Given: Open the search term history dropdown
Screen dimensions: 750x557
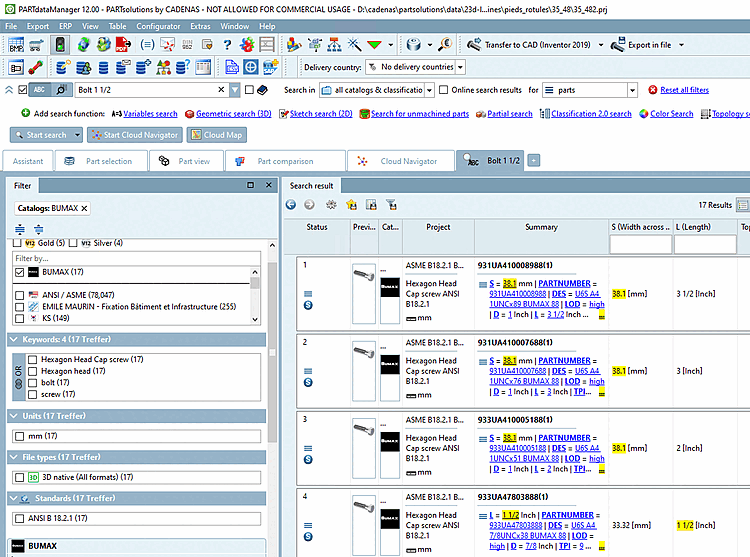Looking at the screenshot, I should coord(234,90).
